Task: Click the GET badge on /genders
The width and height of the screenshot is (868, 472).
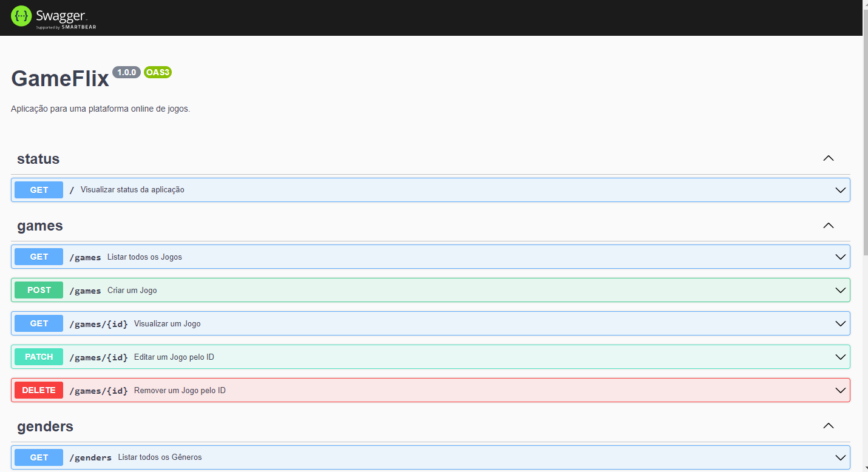Action: point(38,457)
